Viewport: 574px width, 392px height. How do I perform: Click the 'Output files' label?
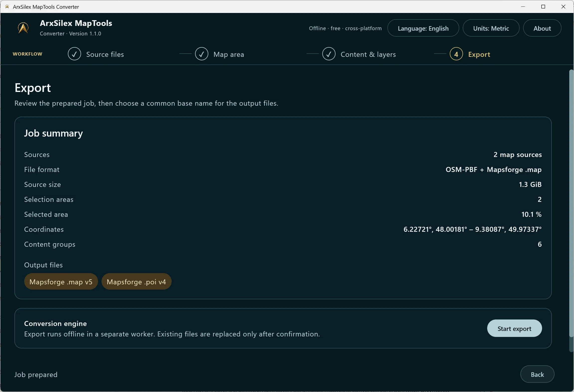43,265
